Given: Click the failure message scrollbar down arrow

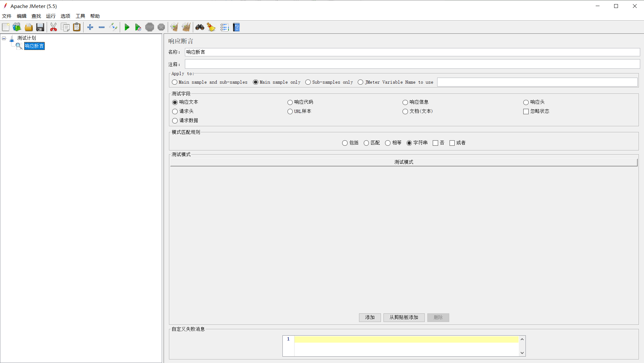Looking at the screenshot, I should [522, 353].
